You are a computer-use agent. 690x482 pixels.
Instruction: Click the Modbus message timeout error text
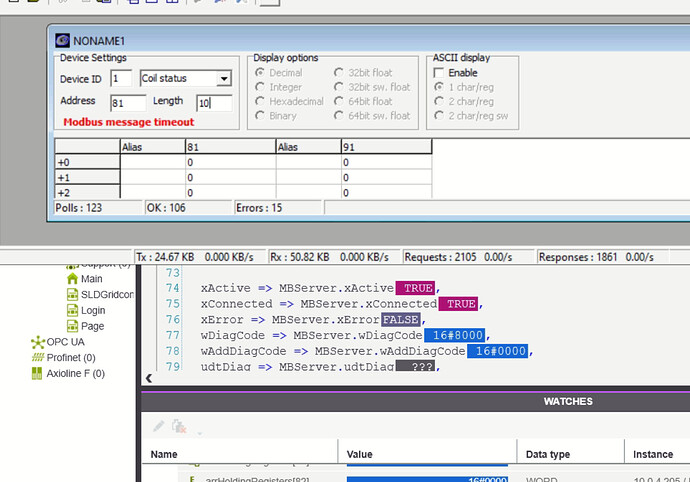pyautogui.click(x=128, y=122)
